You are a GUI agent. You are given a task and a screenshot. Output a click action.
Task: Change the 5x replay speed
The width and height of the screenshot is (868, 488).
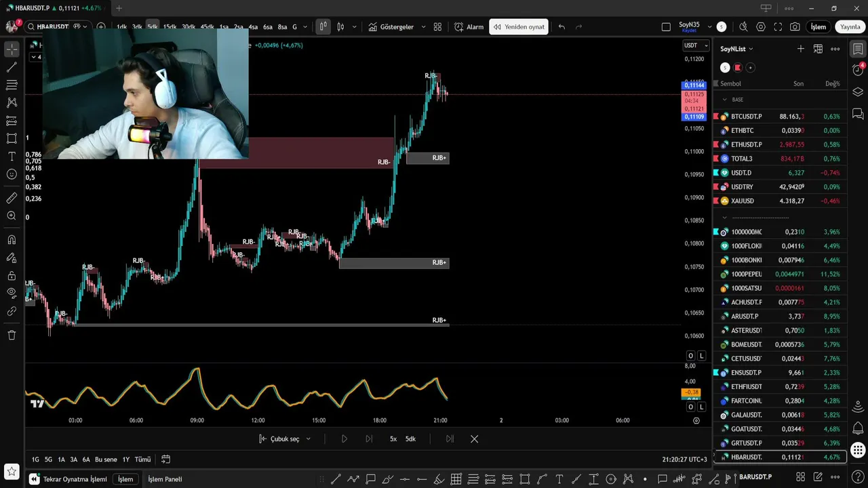coord(393,439)
